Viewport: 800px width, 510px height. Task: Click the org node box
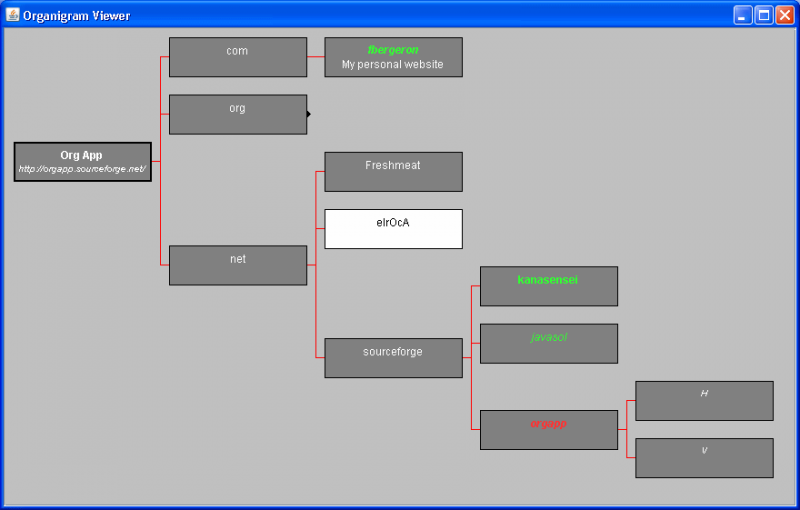(x=238, y=114)
